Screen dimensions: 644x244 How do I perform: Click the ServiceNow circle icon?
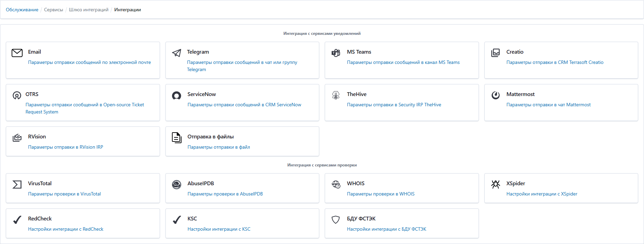176,95
